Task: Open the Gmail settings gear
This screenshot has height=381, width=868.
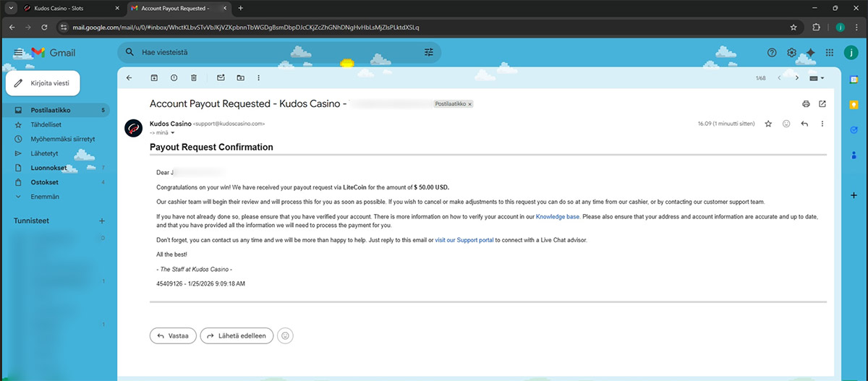Action: tap(792, 53)
